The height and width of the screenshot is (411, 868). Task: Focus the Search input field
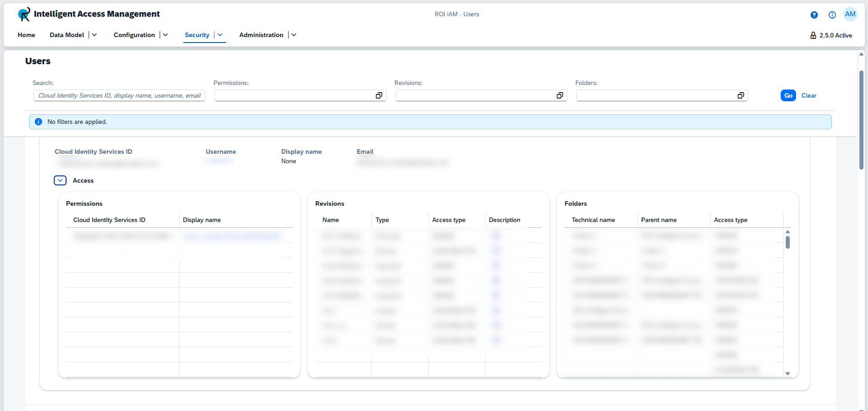pos(119,95)
